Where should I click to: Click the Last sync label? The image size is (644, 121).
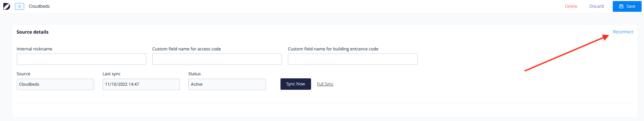click(111, 74)
